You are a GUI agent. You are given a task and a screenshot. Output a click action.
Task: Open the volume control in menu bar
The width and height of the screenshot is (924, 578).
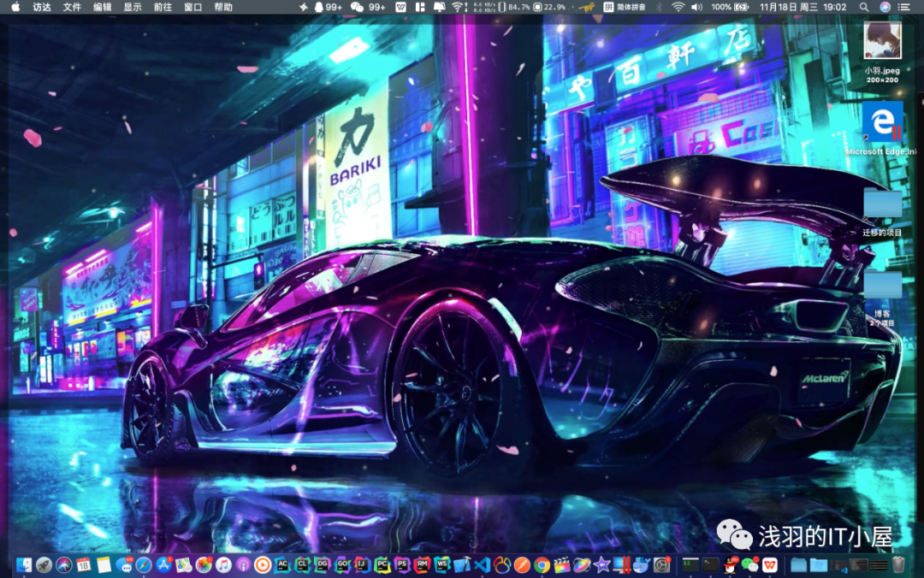coord(696,7)
